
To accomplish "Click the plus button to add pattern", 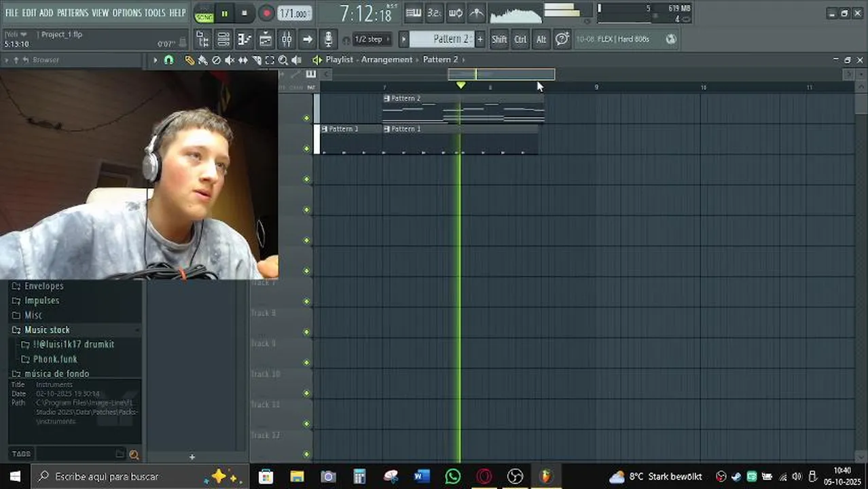I will 480,39.
